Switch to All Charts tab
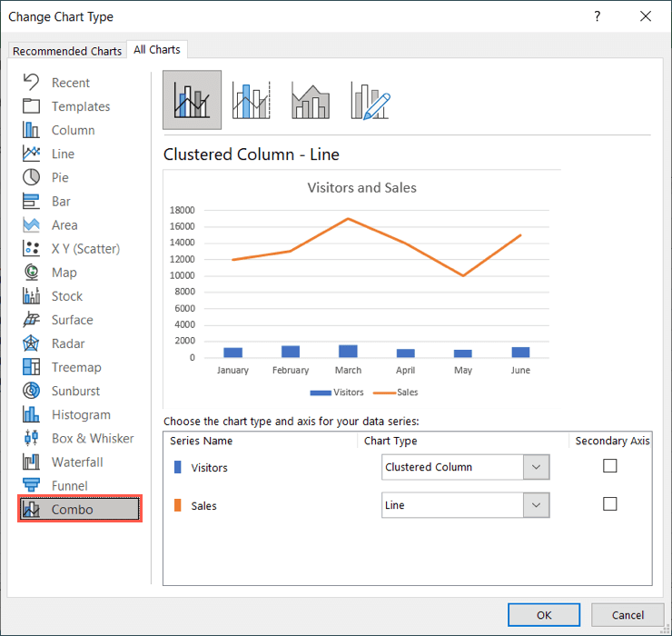This screenshot has width=672, height=636. point(157,50)
